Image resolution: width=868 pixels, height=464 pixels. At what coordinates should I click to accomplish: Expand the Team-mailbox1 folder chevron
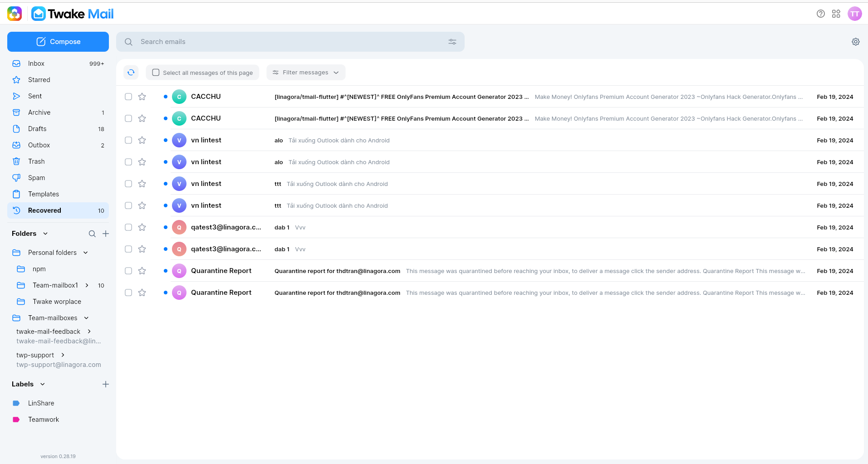point(87,285)
